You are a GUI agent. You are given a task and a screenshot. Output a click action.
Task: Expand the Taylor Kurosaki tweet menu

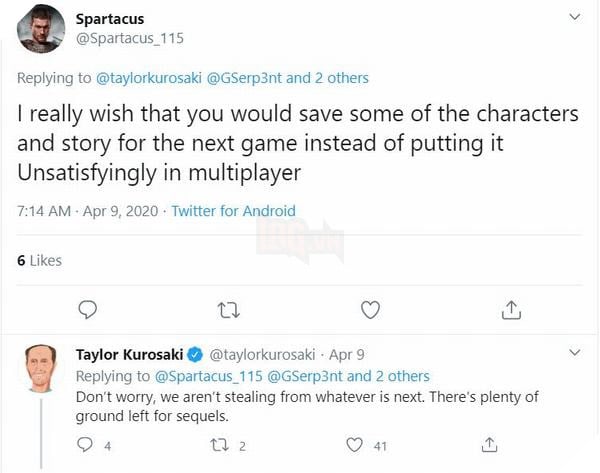574,353
